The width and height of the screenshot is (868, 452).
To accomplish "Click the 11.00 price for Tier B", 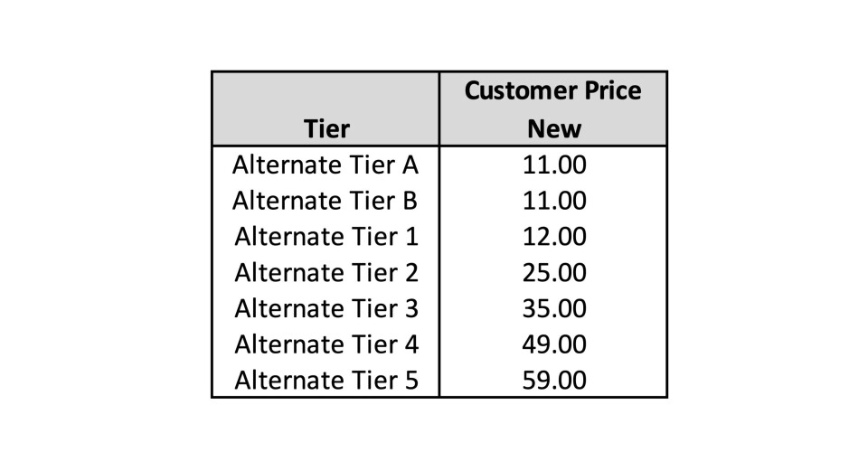I will tap(554, 201).
